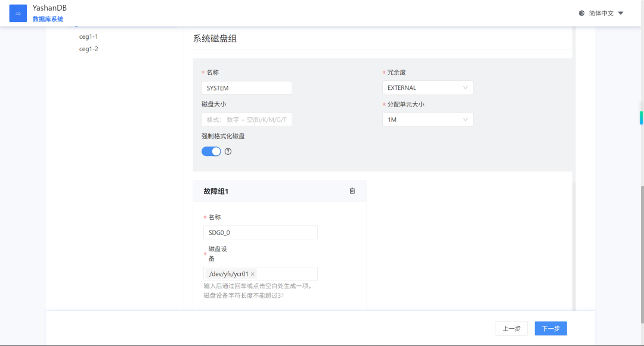Proceed with the 下一步 button
Image resolution: width=644 pixels, height=346 pixels.
pos(551,328)
